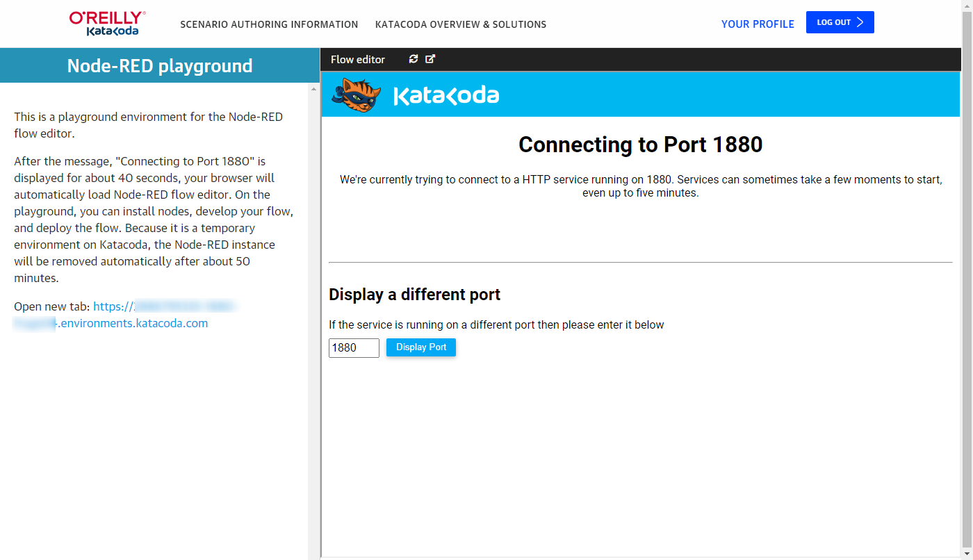Go to Your Profile
This screenshot has height=560, width=973.
[x=758, y=24]
